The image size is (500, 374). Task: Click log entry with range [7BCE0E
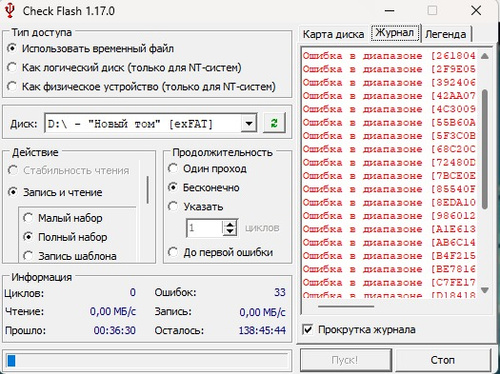click(x=389, y=176)
